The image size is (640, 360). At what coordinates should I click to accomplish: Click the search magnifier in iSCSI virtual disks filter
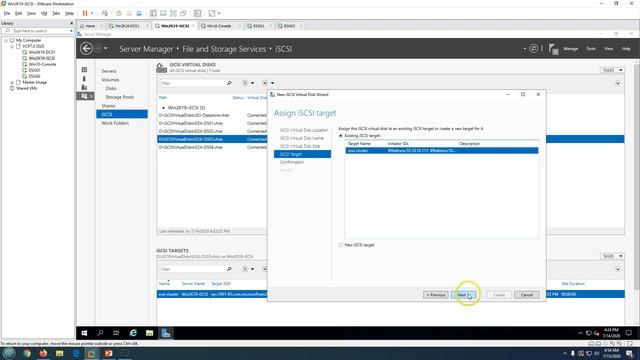229,83
